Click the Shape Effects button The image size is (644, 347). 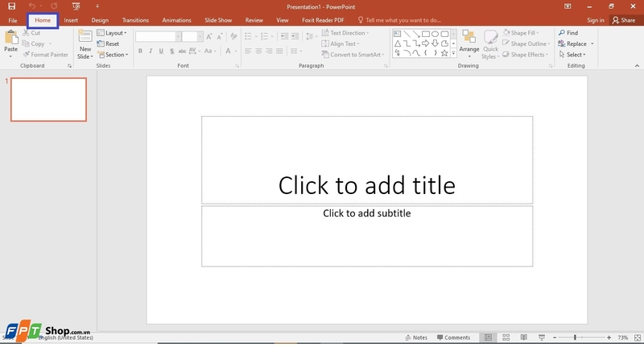(526, 55)
